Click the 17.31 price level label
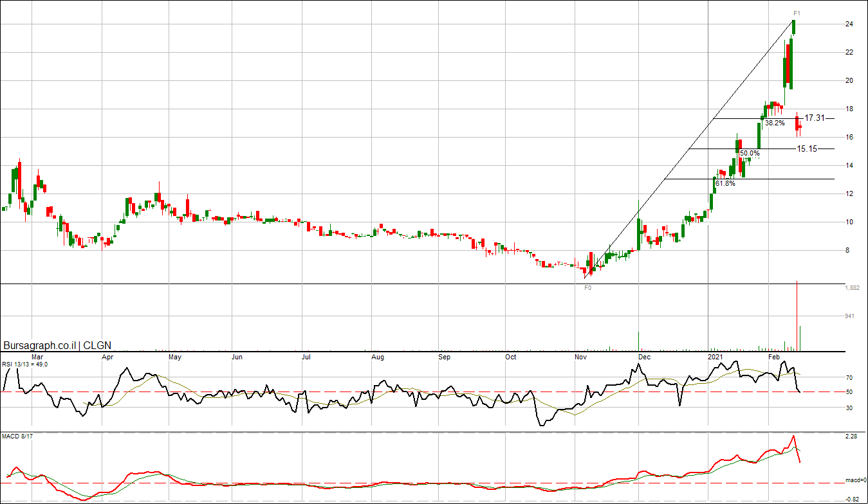 pyautogui.click(x=815, y=118)
